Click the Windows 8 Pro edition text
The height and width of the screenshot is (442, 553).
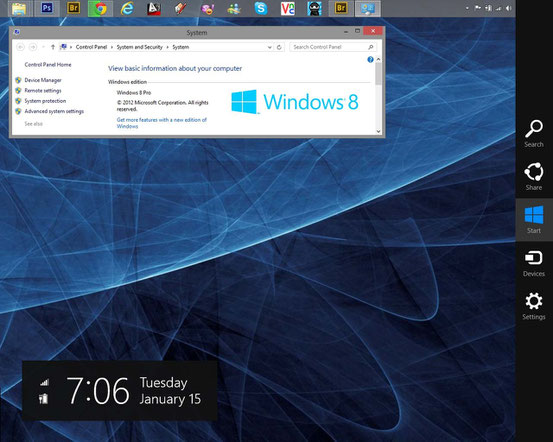point(134,93)
